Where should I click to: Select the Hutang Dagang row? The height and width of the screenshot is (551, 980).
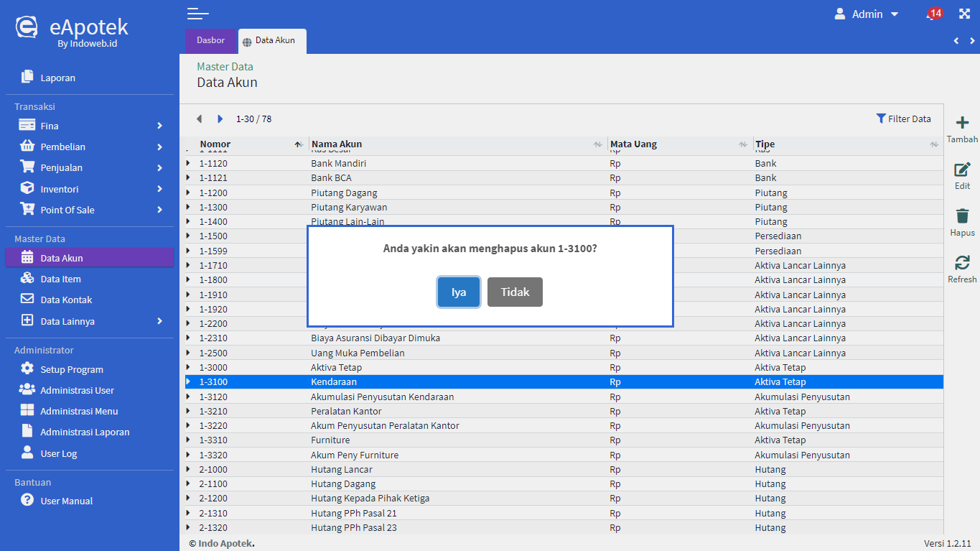coord(343,484)
